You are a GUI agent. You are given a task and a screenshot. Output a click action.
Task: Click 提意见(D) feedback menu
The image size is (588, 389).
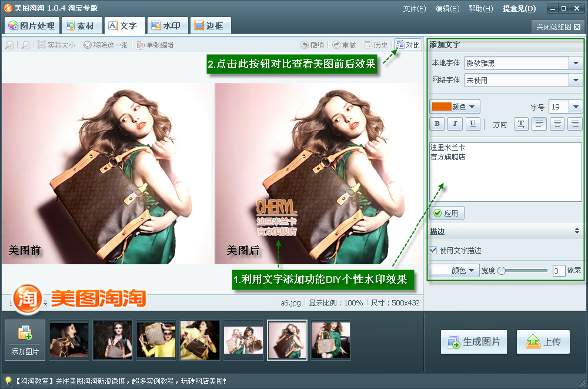pos(519,8)
